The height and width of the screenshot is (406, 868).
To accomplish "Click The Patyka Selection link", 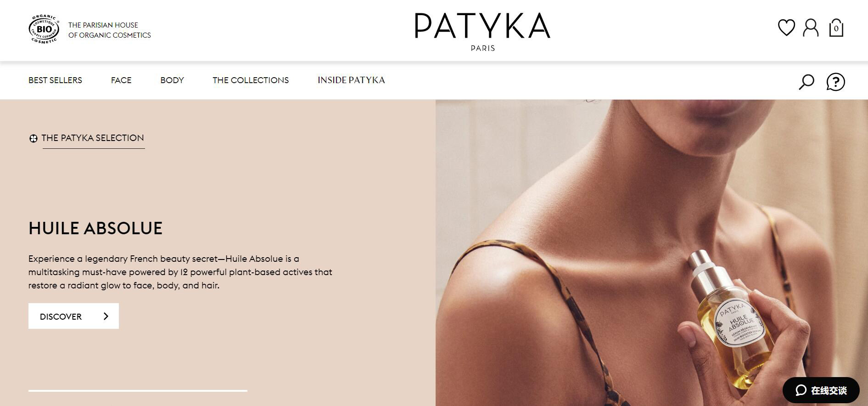I will click(x=93, y=138).
